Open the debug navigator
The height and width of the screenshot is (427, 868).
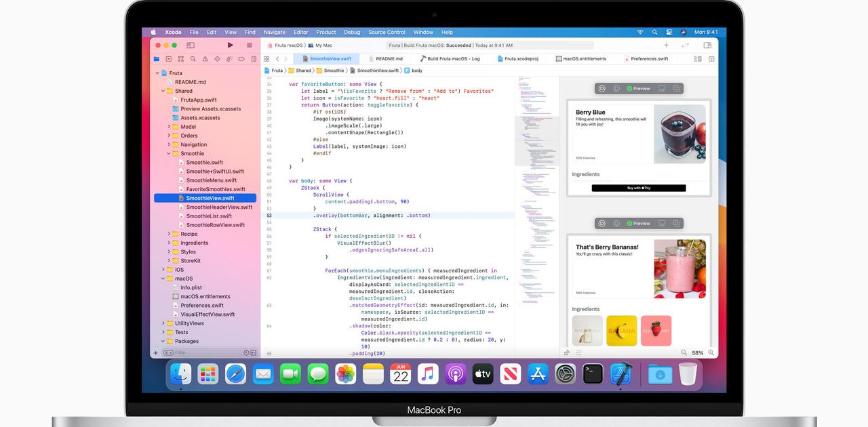[x=229, y=59]
